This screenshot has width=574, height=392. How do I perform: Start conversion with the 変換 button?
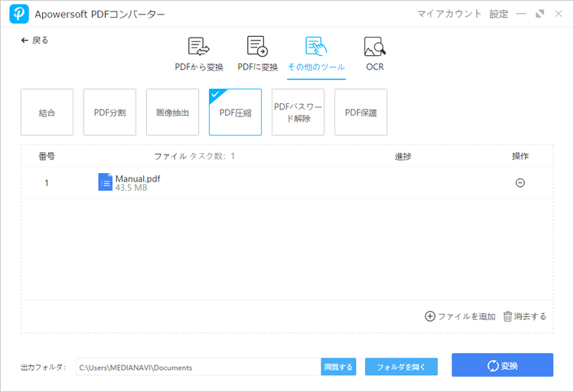[502, 365]
